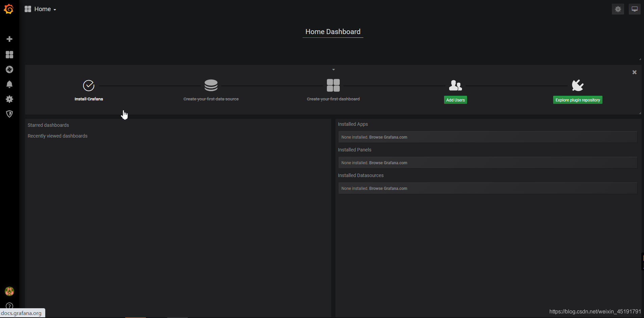Open the Create plus menu in sidebar
Viewport: 644px width, 318px height.
[x=9, y=39]
